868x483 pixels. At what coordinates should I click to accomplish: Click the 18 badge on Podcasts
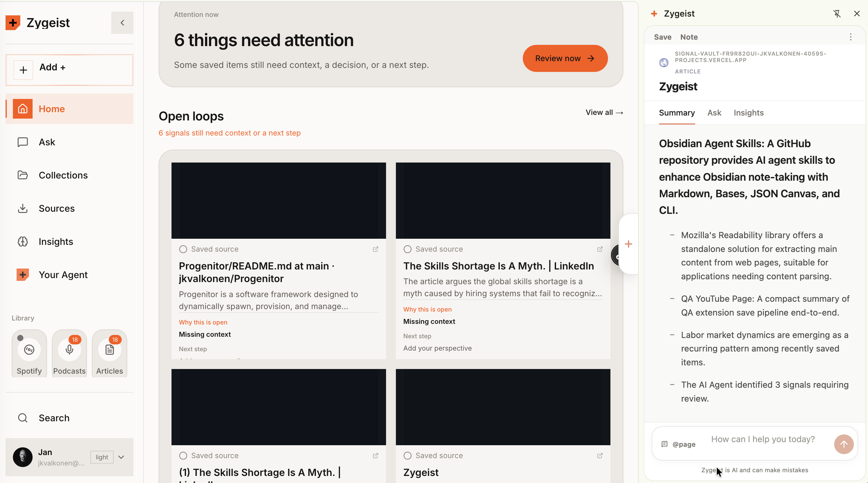coord(75,340)
